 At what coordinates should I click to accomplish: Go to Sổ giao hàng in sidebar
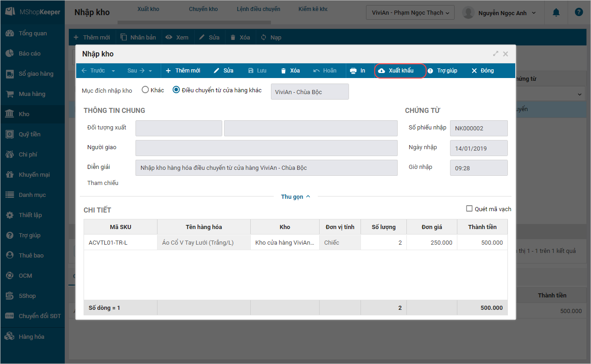[x=32, y=73]
